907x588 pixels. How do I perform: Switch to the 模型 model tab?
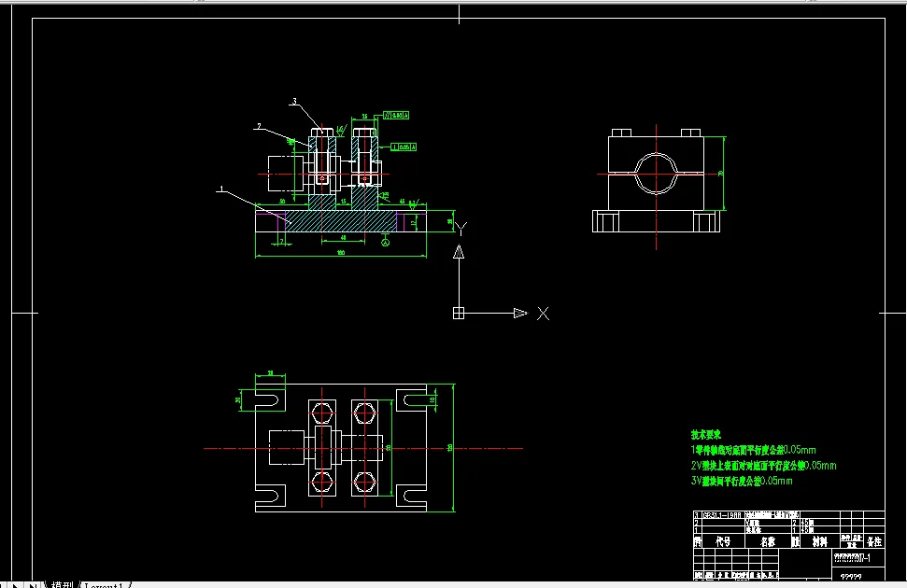(x=63, y=585)
